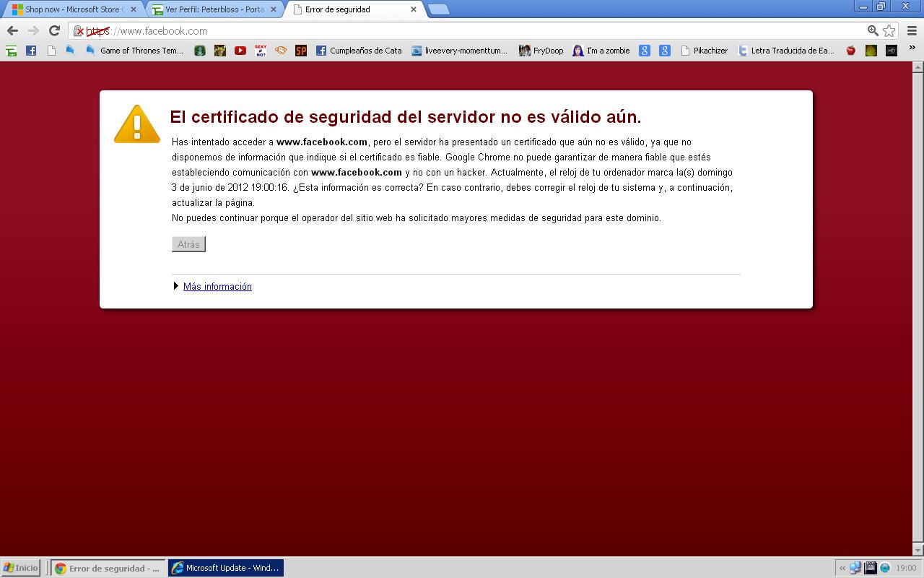Click the zoom magnifier icon in address bar
Image resolution: width=924 pixels, height=578 pixels.
click(873, 30)
